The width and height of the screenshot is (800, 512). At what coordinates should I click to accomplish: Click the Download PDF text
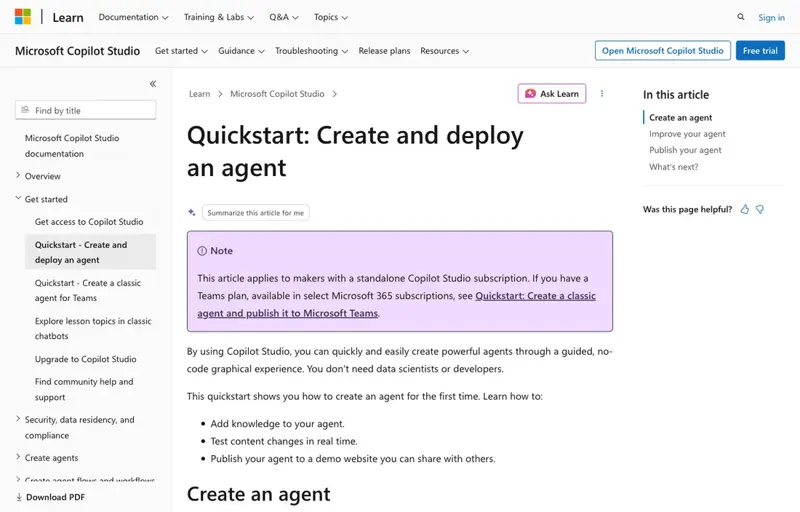tap(55, 497)
